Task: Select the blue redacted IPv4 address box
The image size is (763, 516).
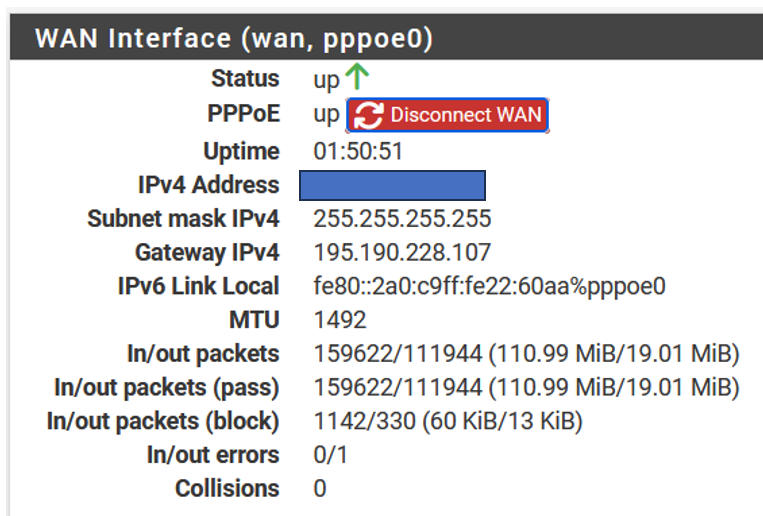Action: click(392, 186)
